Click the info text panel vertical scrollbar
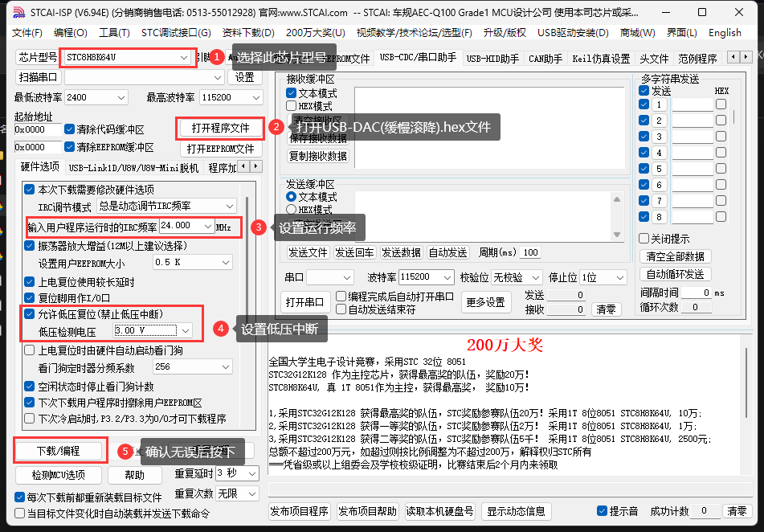Screen dimensions: 764x532 [746, 383]
